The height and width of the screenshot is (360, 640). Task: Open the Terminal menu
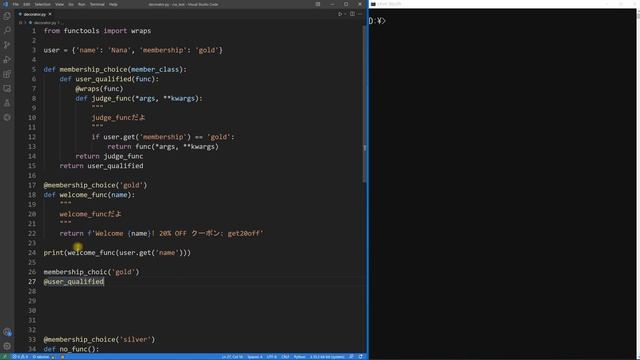click(x=97, y=4)
